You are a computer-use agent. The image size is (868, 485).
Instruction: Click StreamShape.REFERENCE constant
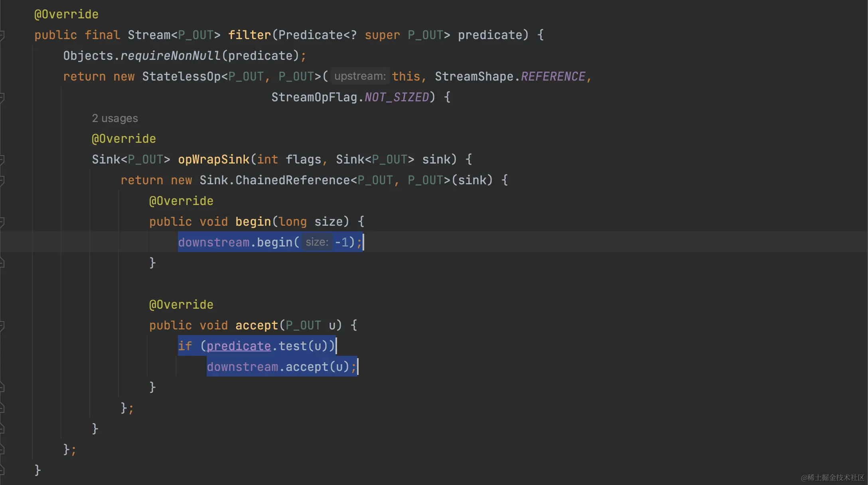(x=553, y=76)
